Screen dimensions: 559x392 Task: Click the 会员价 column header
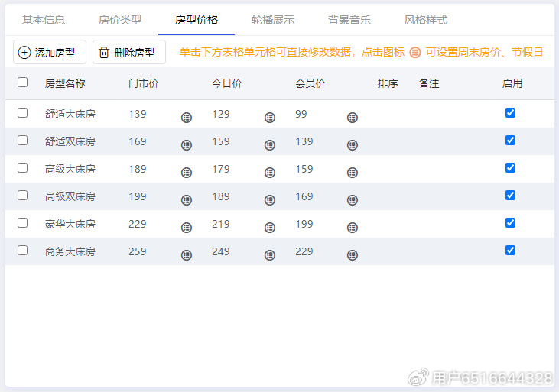(310, 83)
